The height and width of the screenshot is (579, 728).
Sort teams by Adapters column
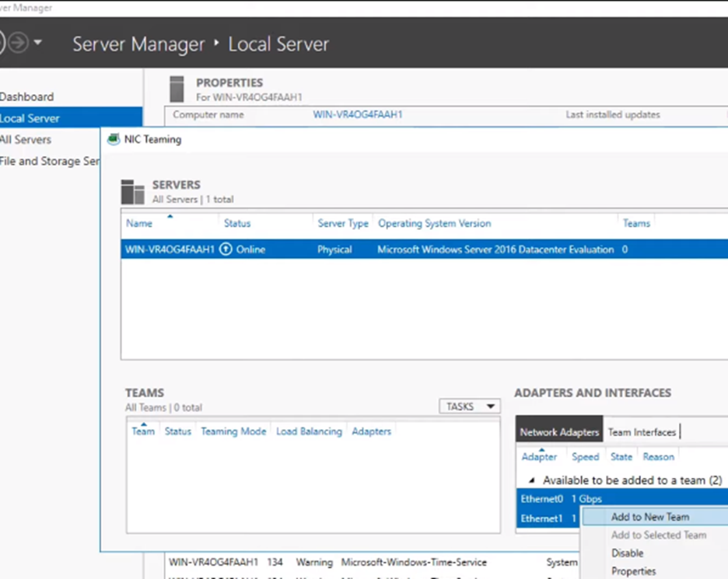(372, 431)
